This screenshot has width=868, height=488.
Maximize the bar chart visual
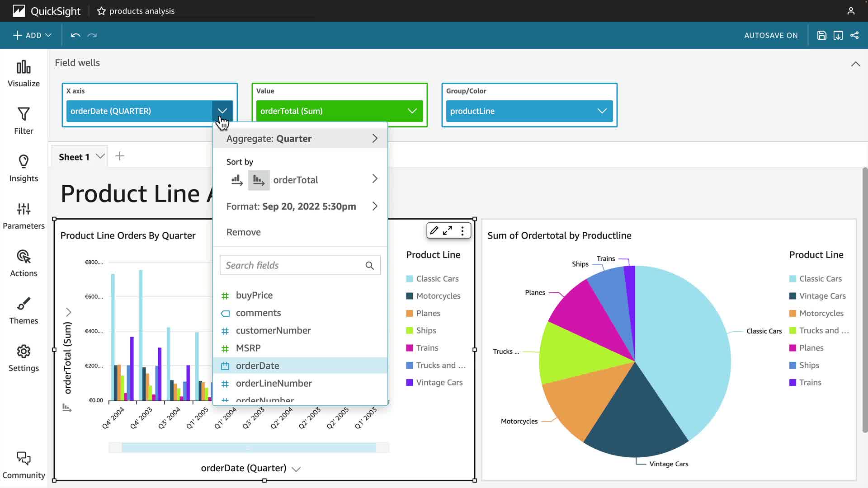448,230
